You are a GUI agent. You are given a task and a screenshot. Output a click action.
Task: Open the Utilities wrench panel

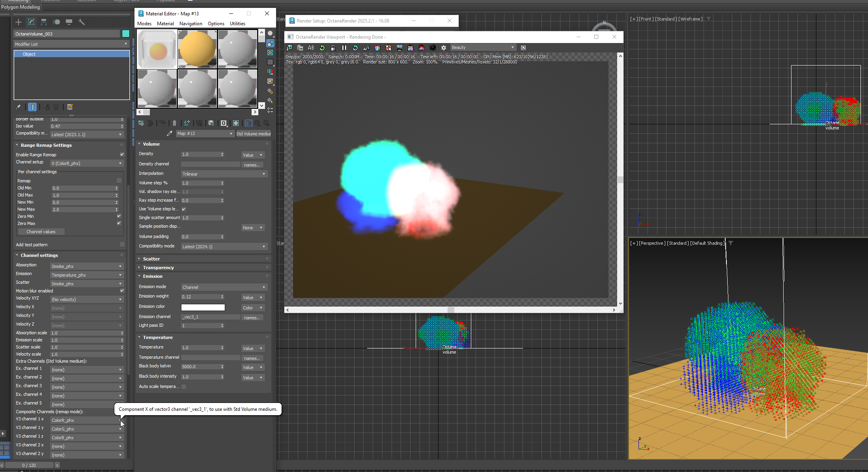[82, 22]
